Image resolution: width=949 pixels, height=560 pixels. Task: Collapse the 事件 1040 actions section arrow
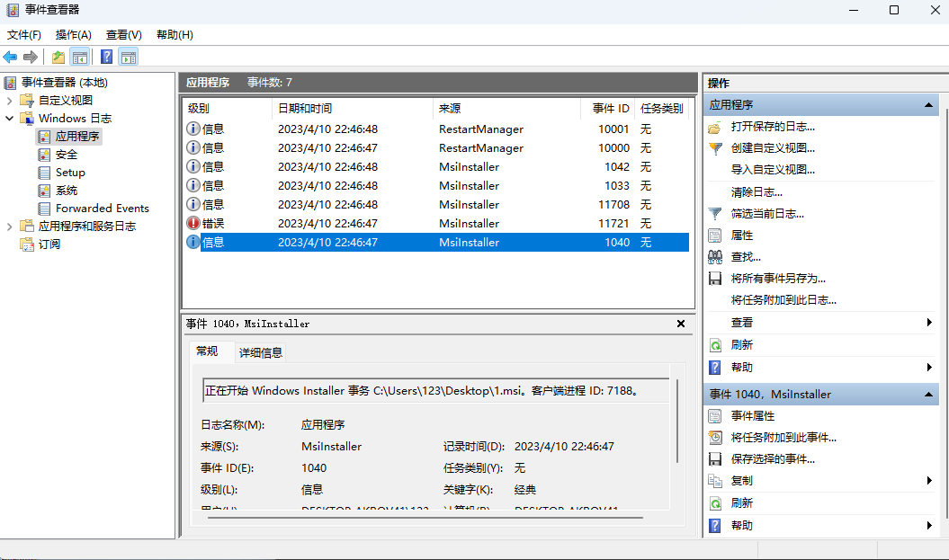click(x=928, y=395)
